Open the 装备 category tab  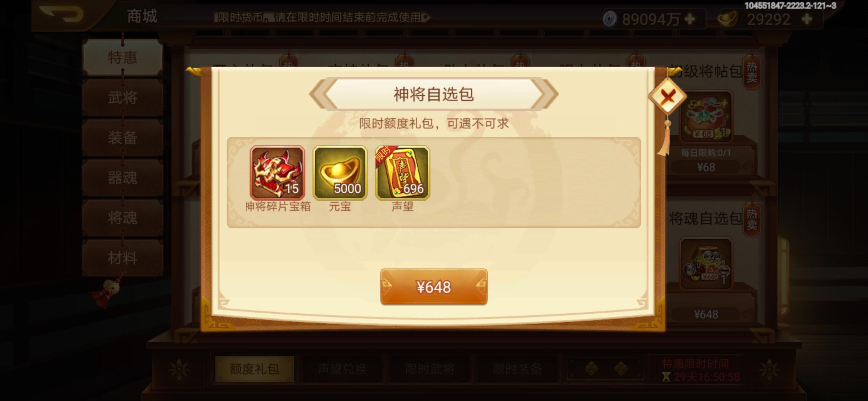122,138
